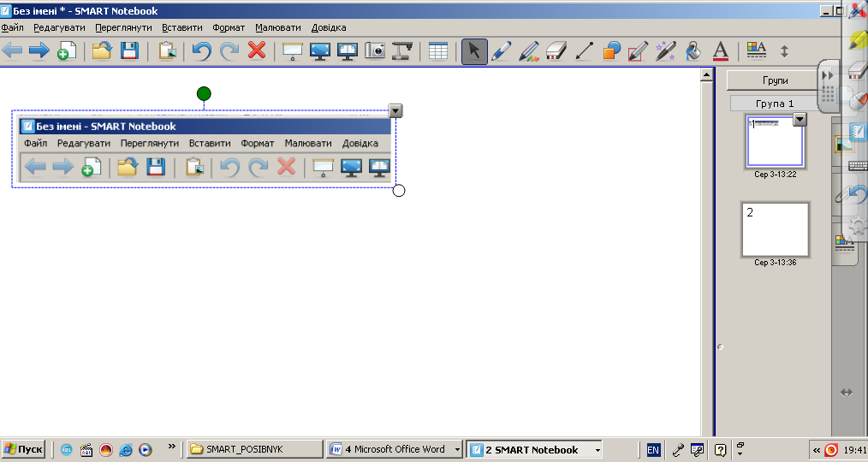Select the Text tool letter A
Screen dimensions: 868x462
pos(720,51)
